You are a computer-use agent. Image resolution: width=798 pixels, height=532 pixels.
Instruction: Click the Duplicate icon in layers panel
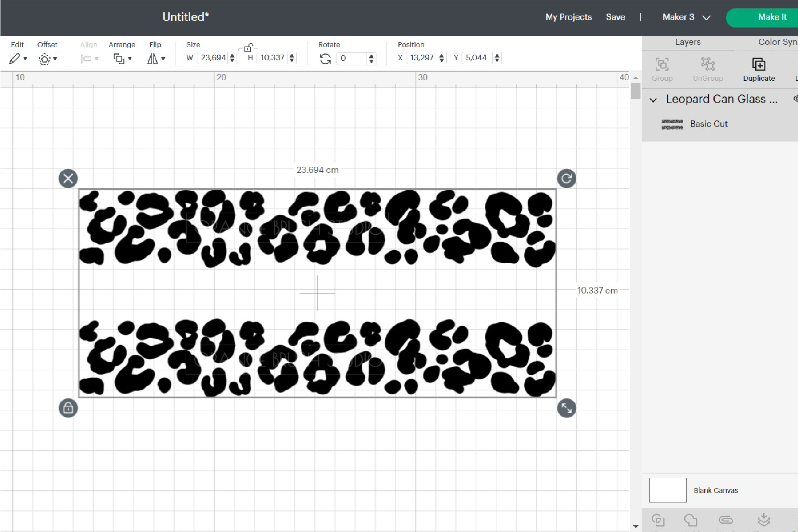click(x=759, y=63)
